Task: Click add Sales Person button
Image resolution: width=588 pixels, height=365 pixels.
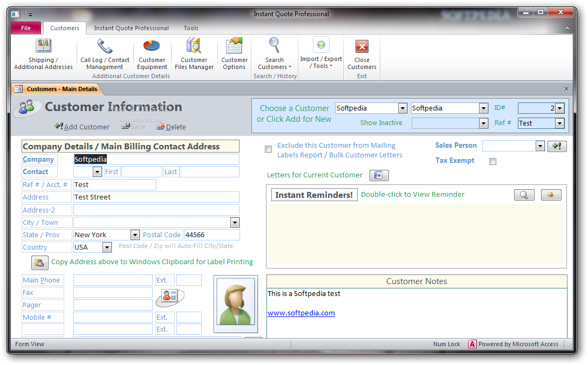Action: (x=557, y=146)
